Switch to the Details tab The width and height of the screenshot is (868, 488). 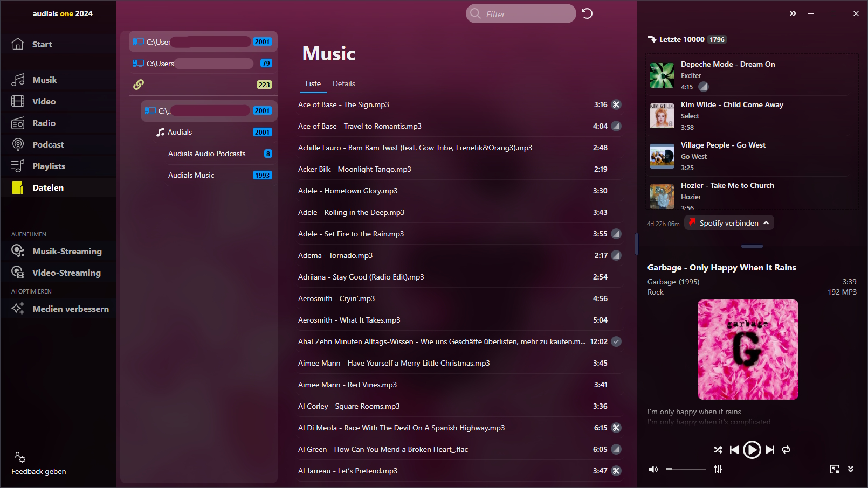pyautogui.click(x=344, y=83)
